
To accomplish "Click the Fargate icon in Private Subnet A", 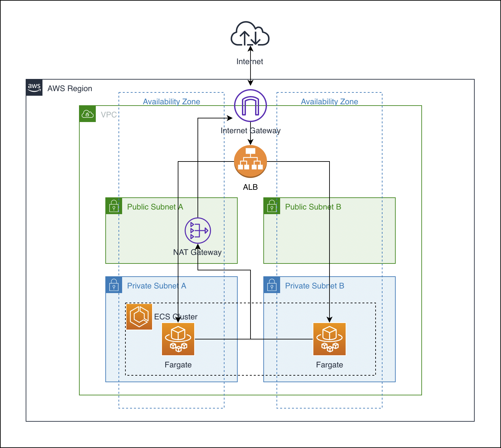I will 178,339.
